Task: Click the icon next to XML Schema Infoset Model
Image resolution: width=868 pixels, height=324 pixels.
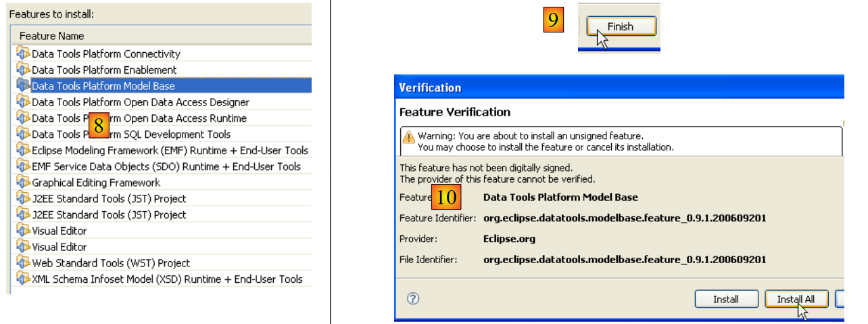Action: (x=24, y=279)
